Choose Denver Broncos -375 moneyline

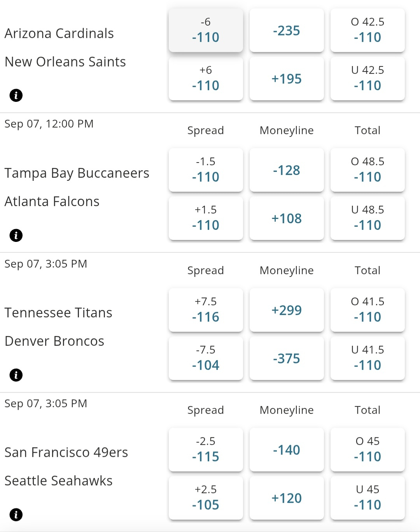tap(287, 358)
